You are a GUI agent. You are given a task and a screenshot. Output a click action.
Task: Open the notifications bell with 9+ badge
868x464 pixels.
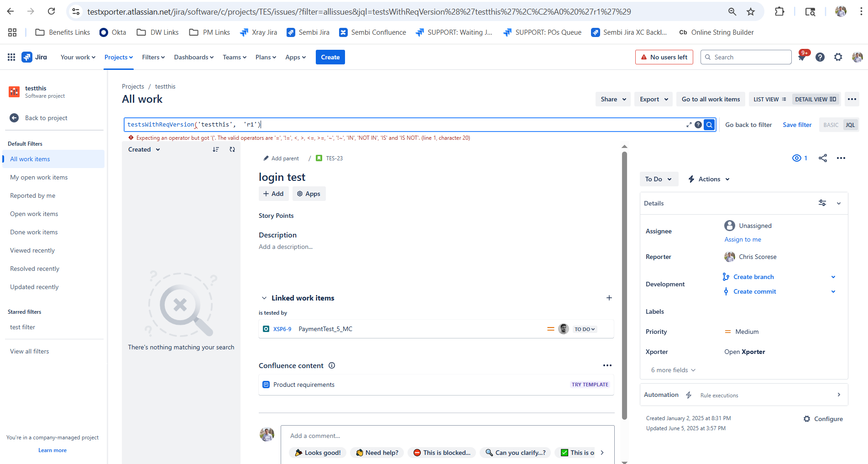click(x=802, y=57)
